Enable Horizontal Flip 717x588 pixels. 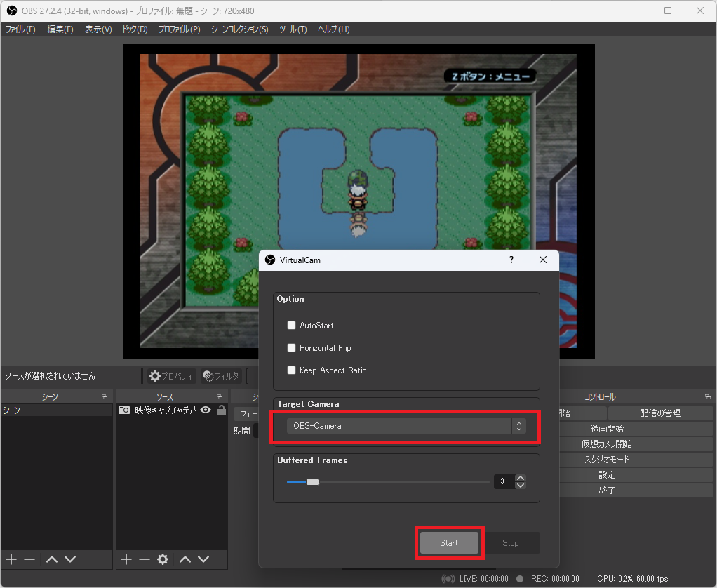coord(291,347)
